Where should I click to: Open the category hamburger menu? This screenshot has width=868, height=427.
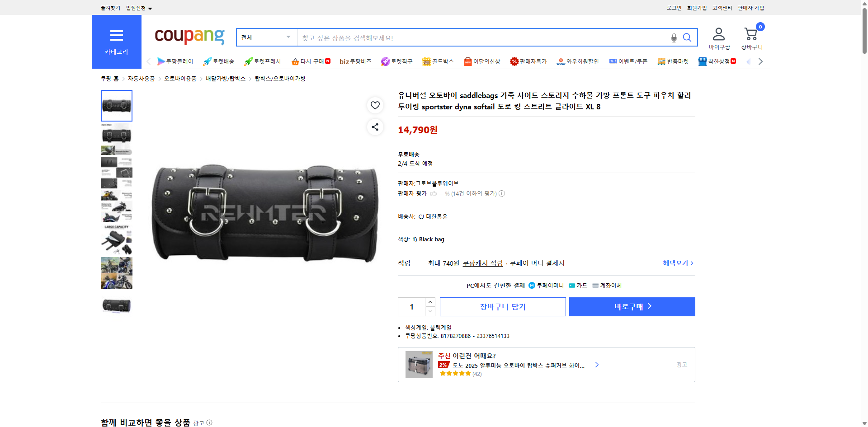click(116, 36)
